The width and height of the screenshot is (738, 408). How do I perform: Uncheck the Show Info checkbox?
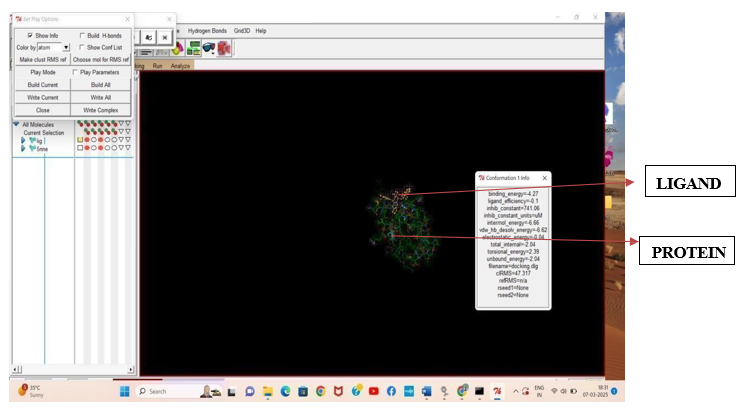30,35
